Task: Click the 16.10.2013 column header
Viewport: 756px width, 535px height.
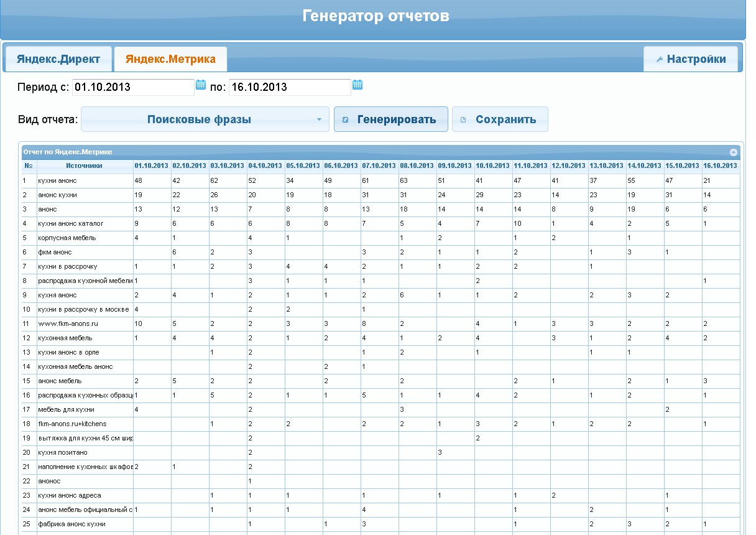Action: 721,165
